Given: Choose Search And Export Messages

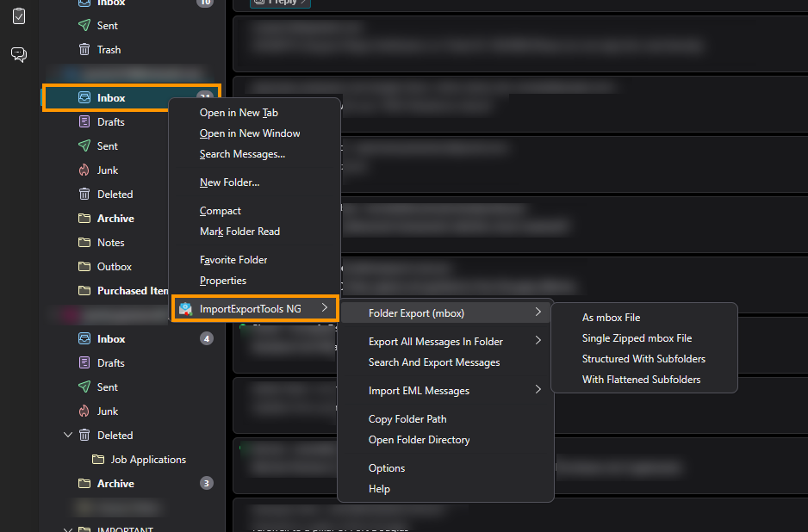Looking at the screenshot, I should (434, 362).
